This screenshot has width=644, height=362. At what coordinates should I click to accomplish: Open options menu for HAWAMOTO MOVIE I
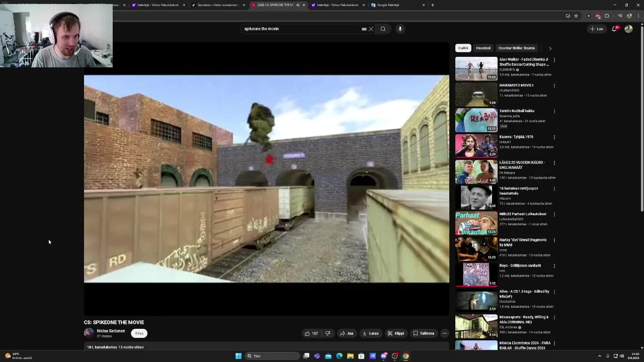554,85
